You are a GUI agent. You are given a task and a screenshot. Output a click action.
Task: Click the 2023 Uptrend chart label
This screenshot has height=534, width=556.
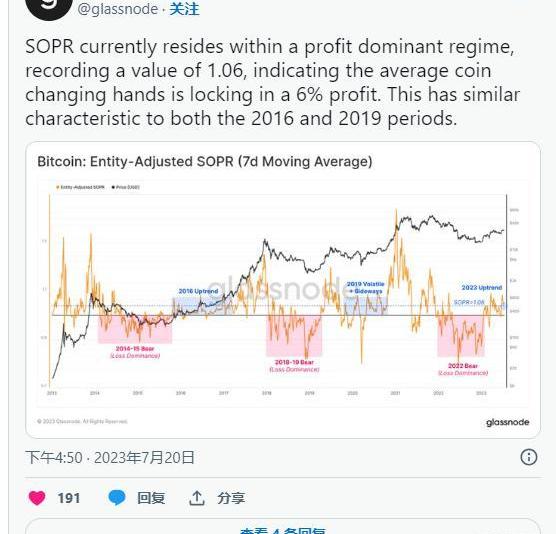point(482,288)
